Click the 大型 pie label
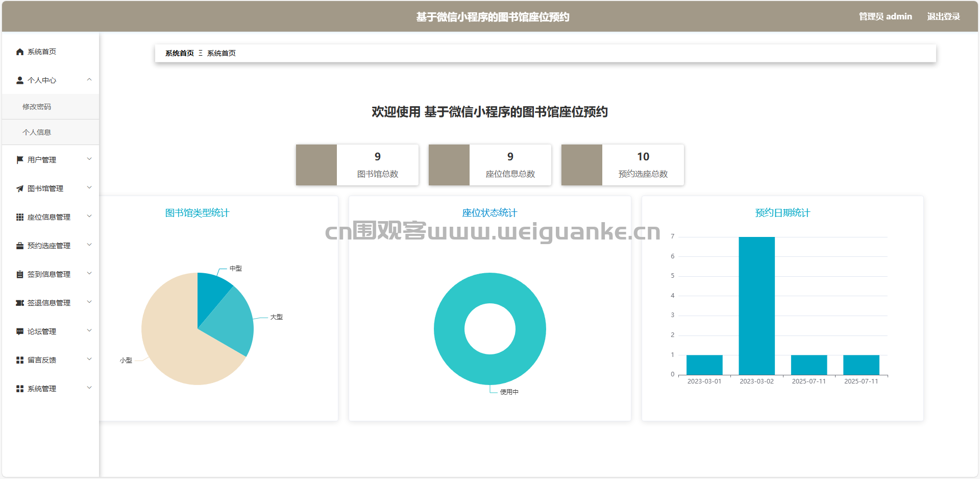Screen dimensions: 980x479 point(277,317)
